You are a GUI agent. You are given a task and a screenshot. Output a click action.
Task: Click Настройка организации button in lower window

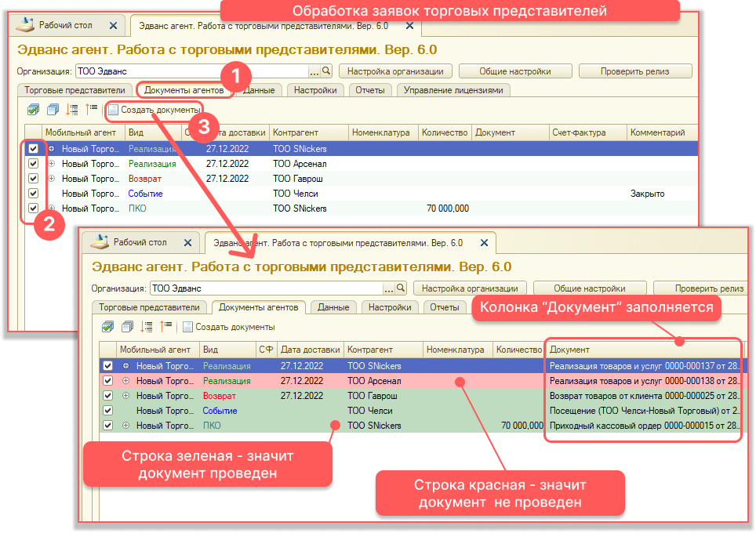coord(470,288)
